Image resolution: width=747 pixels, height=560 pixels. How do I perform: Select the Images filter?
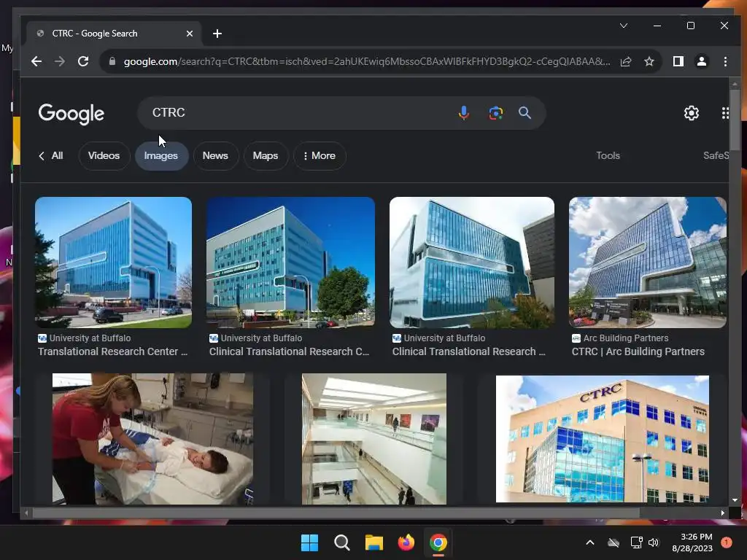pos(161,156)
